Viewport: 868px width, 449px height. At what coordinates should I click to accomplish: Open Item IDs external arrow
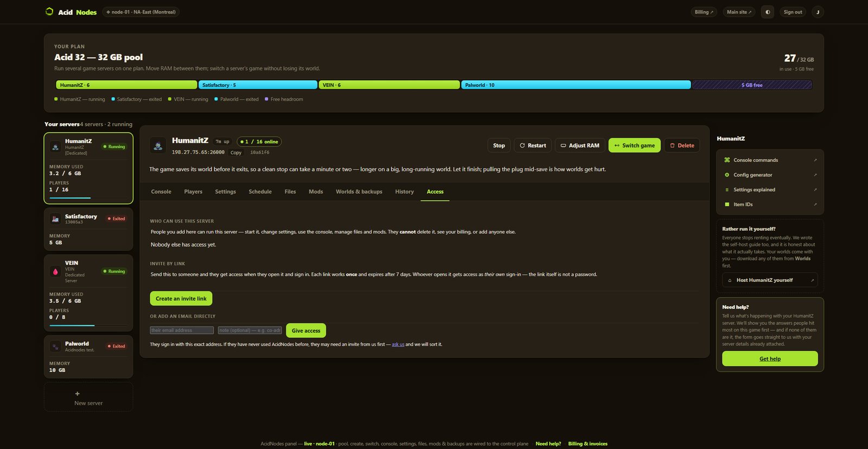click(815, 204)
